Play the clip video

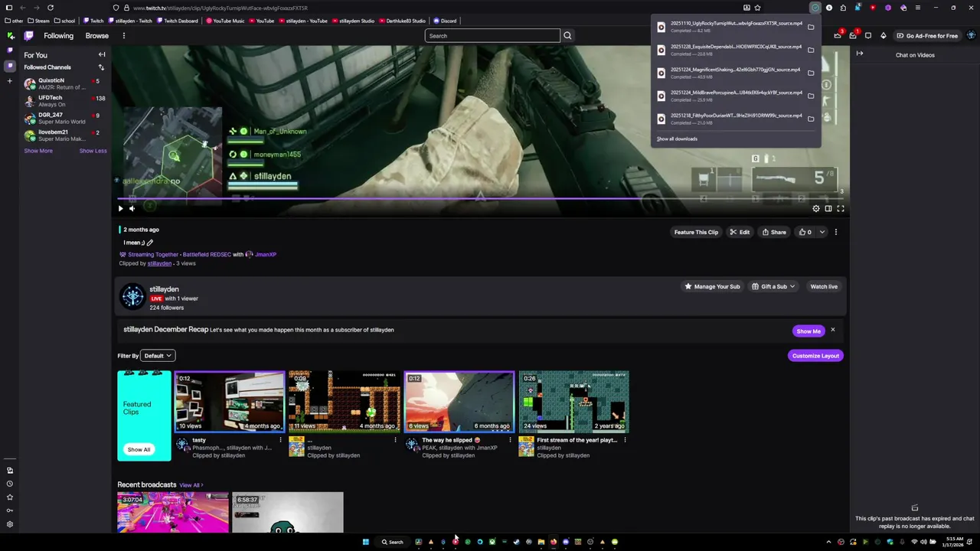(x=120, y=208)
